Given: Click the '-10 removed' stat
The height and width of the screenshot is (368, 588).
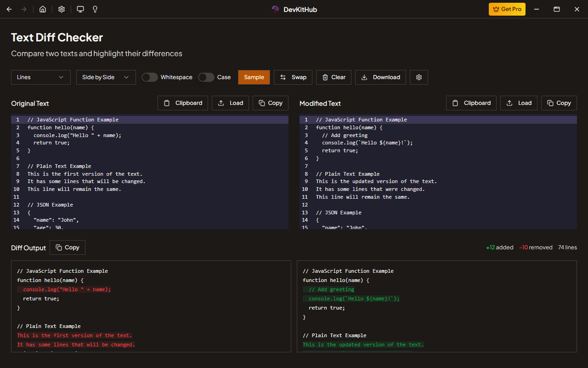Looking at the screenshot, I should (536, 247).
